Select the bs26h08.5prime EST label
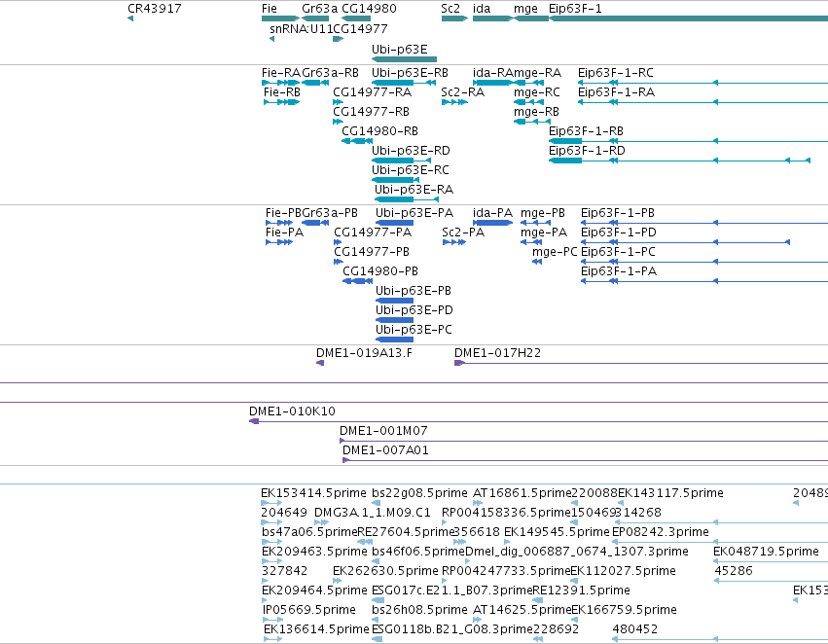Viewport: 828px width, 644px height. click(419, 610)
